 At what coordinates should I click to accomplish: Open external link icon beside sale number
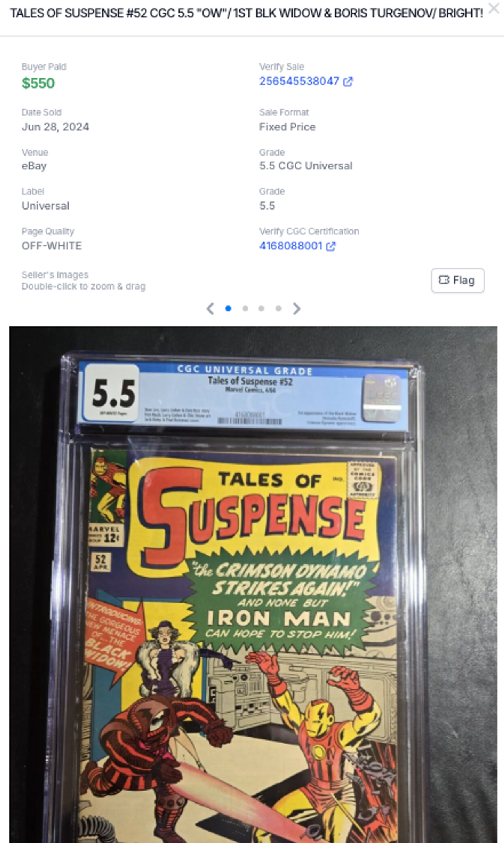point(348,82)
